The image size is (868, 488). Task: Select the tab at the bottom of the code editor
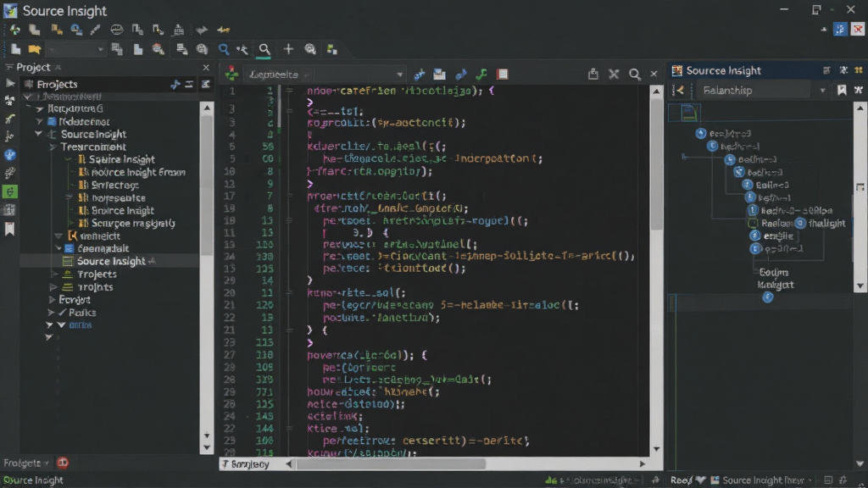247,464
